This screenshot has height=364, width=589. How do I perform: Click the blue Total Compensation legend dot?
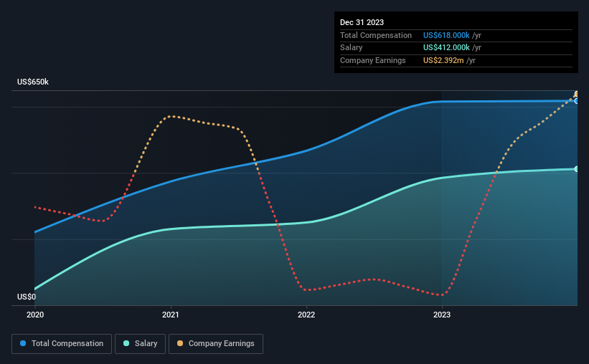tap(23, 343)
